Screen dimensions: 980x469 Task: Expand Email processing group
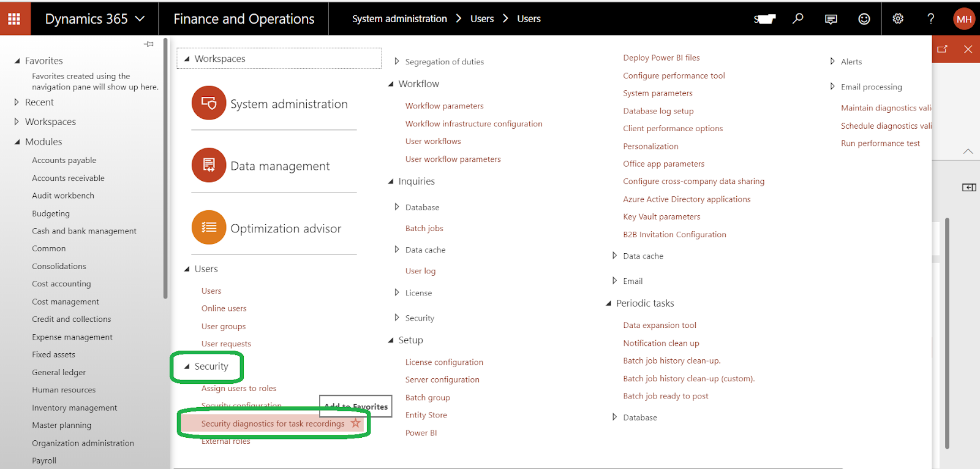(832, 86)
